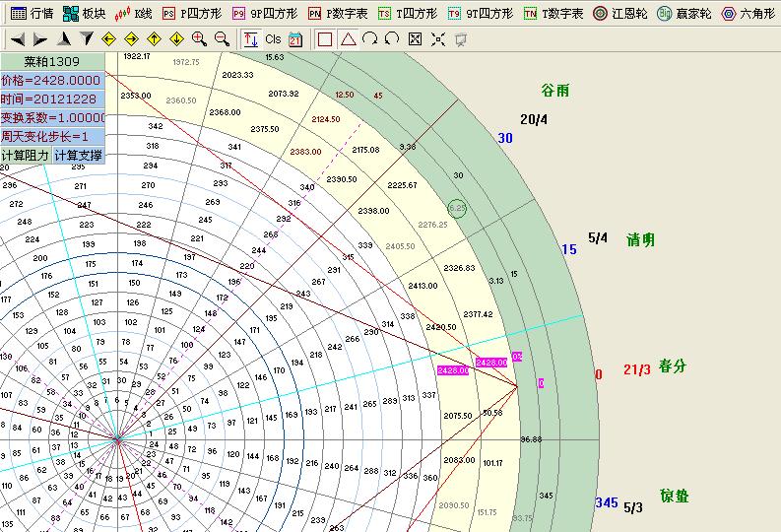
Task: Click the 价格=2428.0000 price field
Action: coord(52,81)
